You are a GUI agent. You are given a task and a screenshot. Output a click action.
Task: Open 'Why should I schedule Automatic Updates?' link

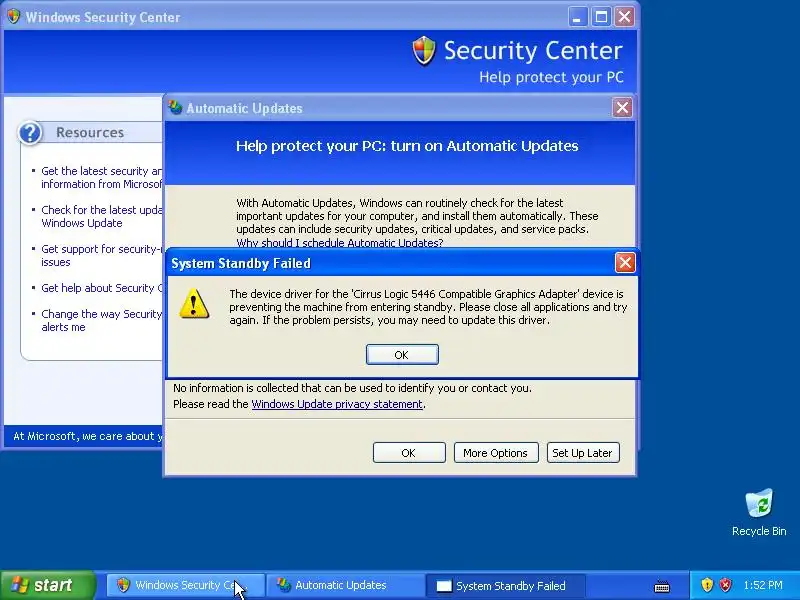pos(339,242)
